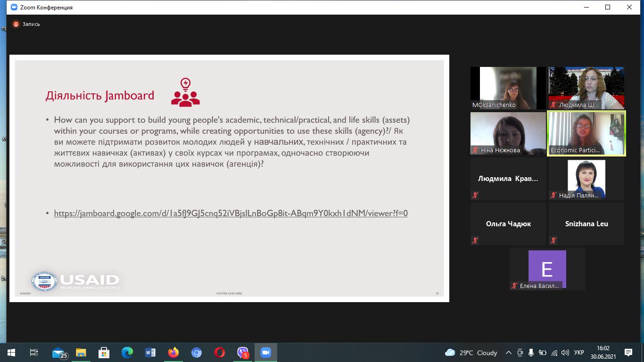This screenshot has height=362, width=644.
Task: Open the Mail app with 25 badge
Action: tap(59, 353)
